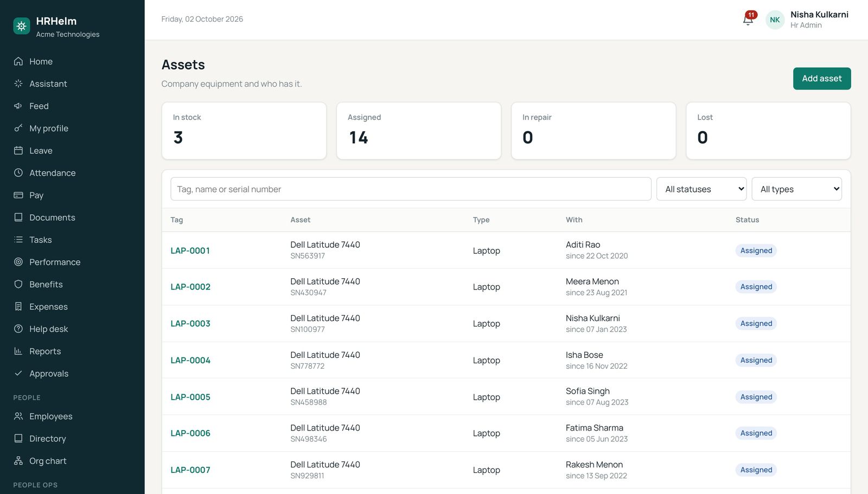Click Assigned status badge for LAP-0006
This screenshot has width=868, height=494.
(x=756, y=433)
